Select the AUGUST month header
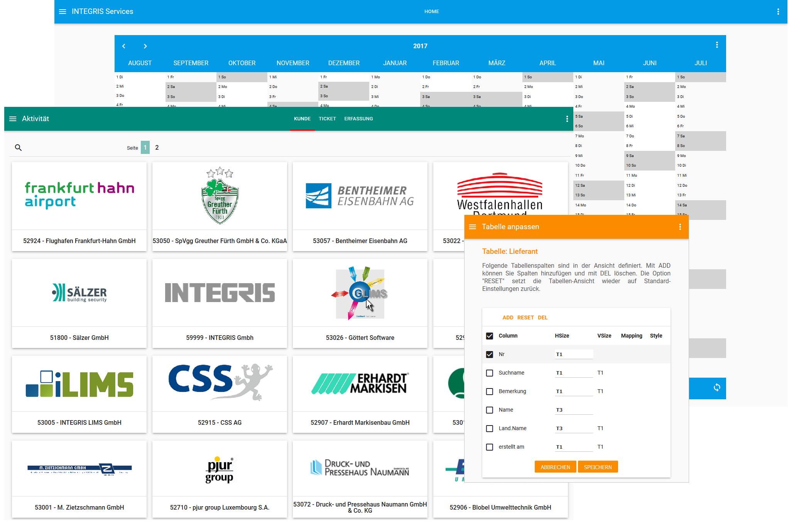Viewport: 789px width, 532px height. (140, 63)
